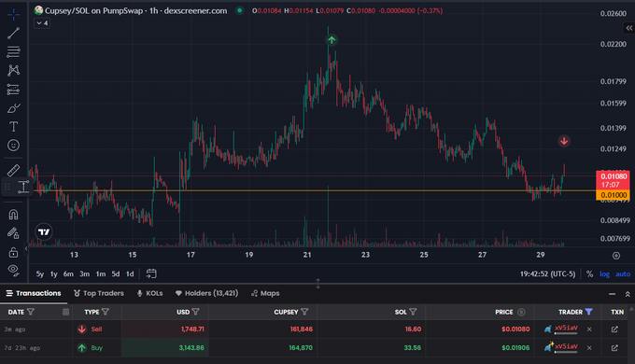This screenshot has width=635, height=364.
Task: Open the date calendar picker in header
Action: pyautogui.click(x=65, y=312)
